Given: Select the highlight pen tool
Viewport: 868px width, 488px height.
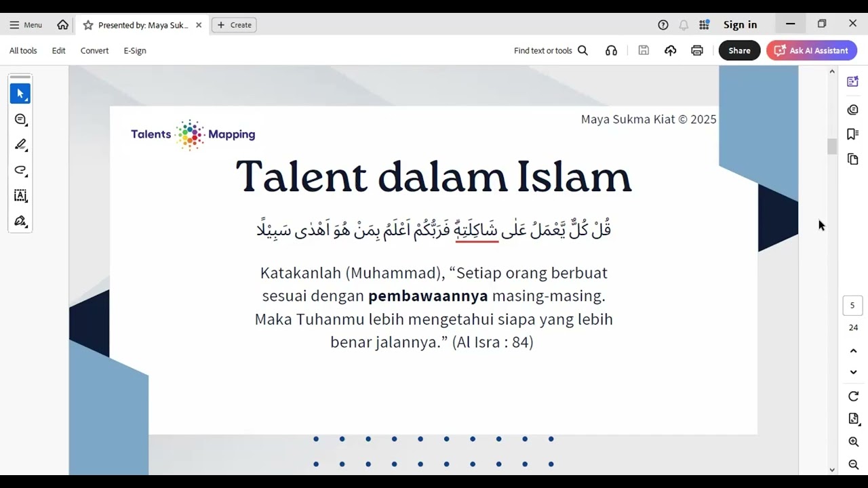Looking at the screenshot, I should coord(20,144).
